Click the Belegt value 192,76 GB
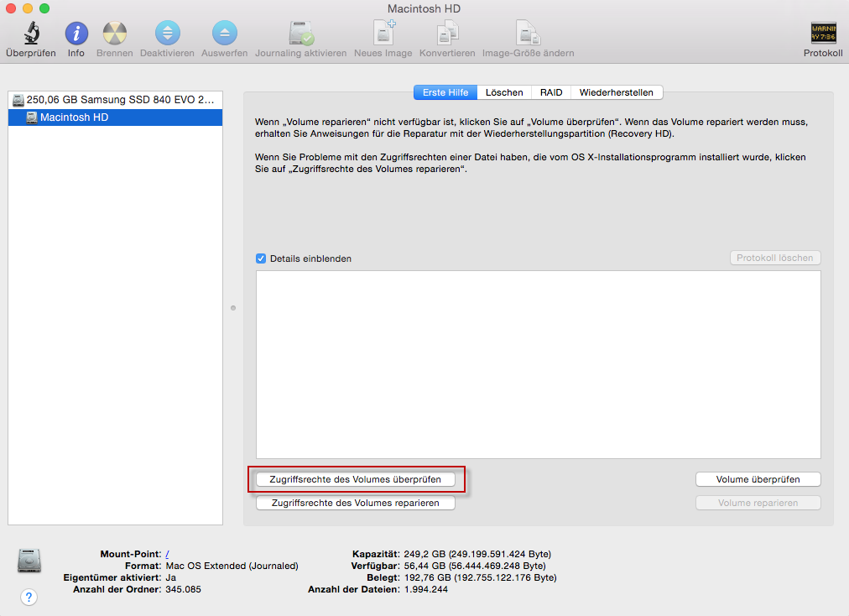849x616 pixels. 480,577
